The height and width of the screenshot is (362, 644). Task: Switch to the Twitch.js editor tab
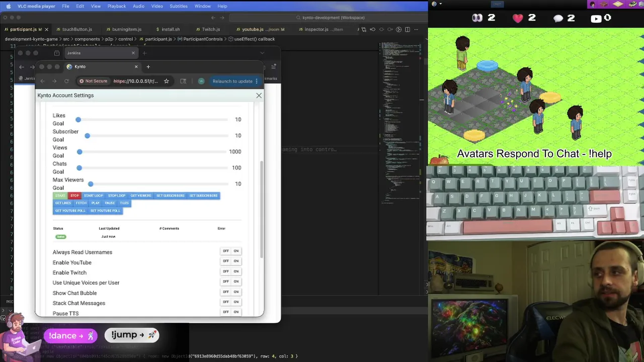tap(211, 29)
